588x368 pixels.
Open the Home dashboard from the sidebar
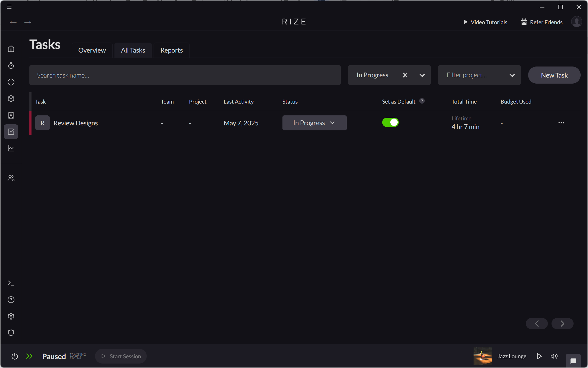[x=11, y=49]
